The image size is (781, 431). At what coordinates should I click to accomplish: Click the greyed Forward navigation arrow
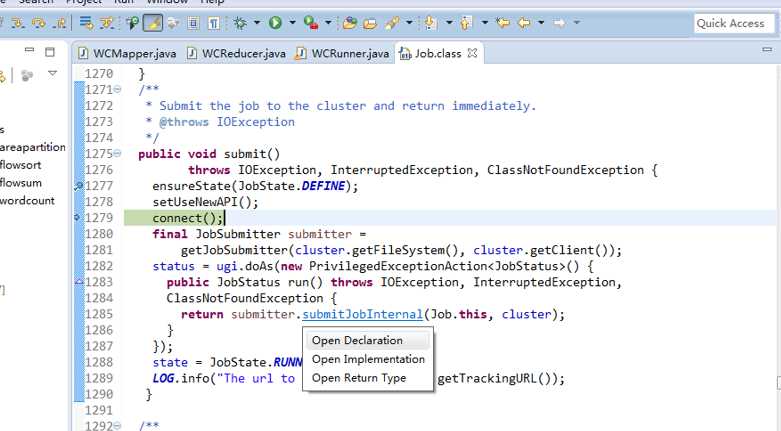tap(559, 23)
